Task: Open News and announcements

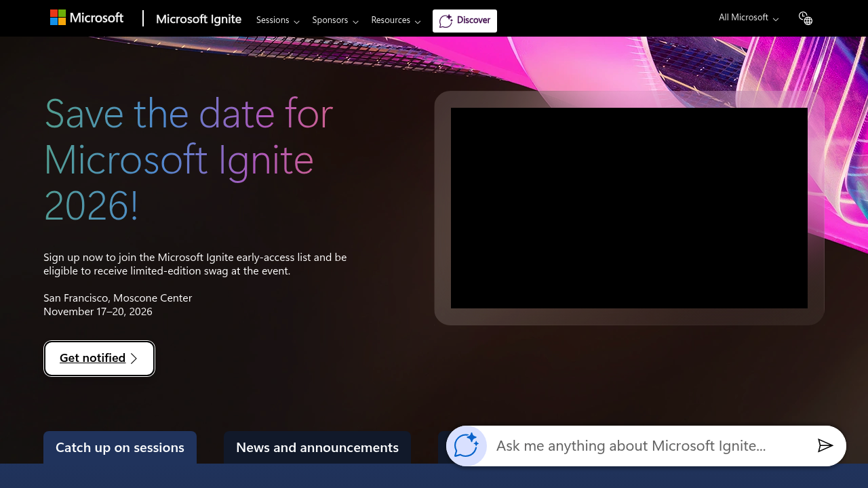Action: click(317, 447)
